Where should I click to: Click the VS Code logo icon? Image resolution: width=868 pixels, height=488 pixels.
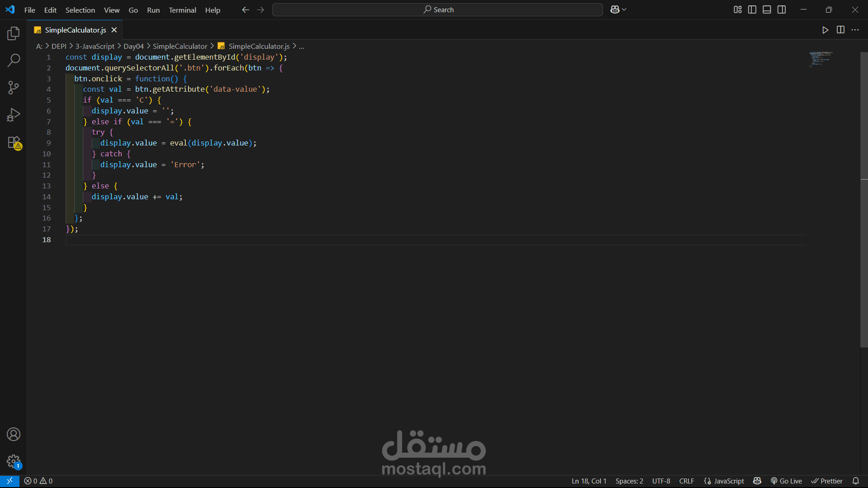tap(10, 9)
